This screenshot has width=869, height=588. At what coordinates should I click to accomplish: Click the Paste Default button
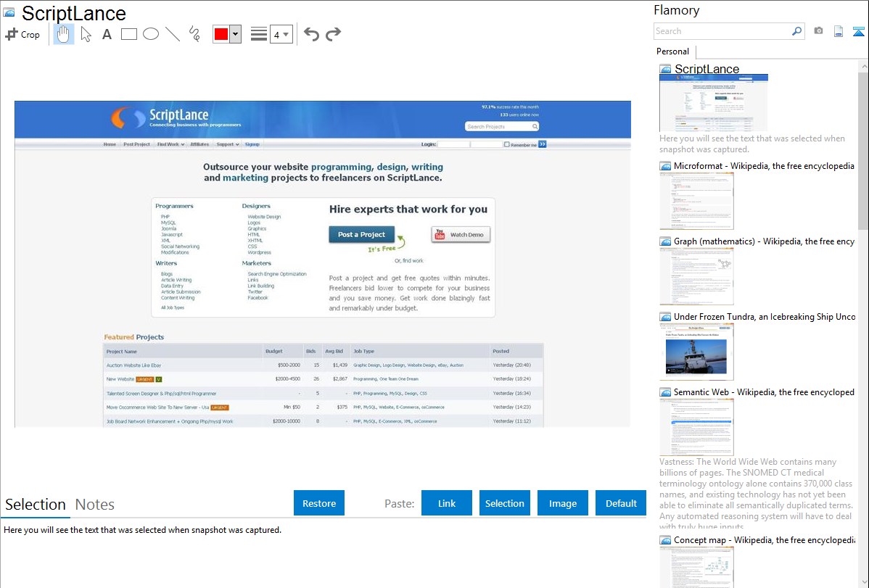(621, 503)
